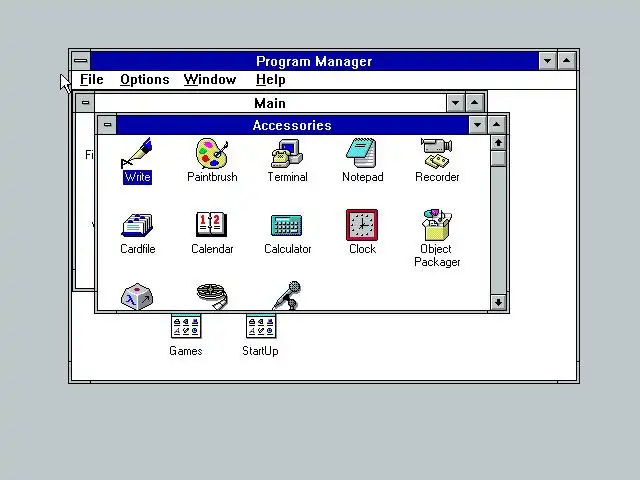Open Program Manager control menu box
Screen dimensions: 640x480
(x=81, y=61)
